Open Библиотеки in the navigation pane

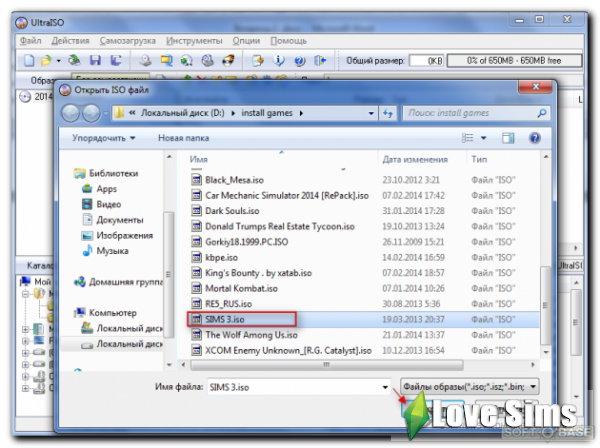[x=106, y=173]
